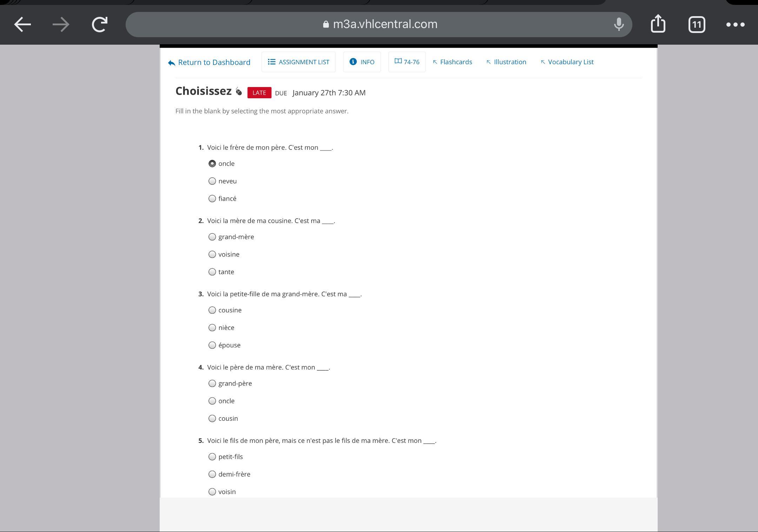Open the browser three-dot menu
758x532 pixels.
[735, 25]
